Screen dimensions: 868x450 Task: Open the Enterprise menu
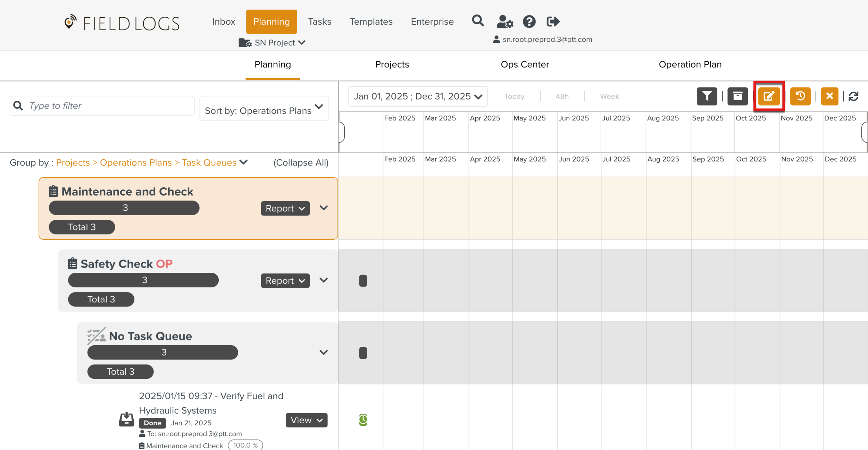[432, 22]
